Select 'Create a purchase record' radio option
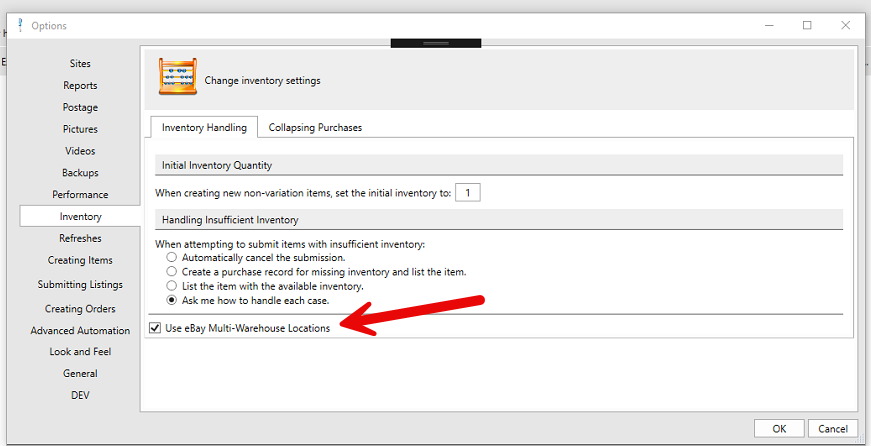 [172, 272]
